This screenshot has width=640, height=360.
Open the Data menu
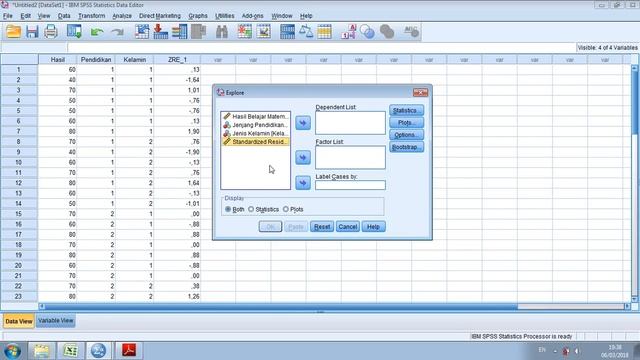coord(64,16)
